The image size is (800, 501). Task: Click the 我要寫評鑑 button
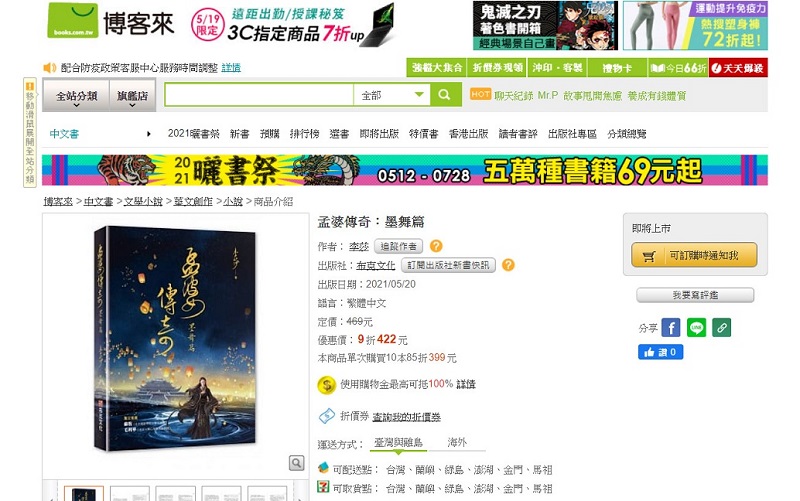pyautogui.click(x=695, y=295)
